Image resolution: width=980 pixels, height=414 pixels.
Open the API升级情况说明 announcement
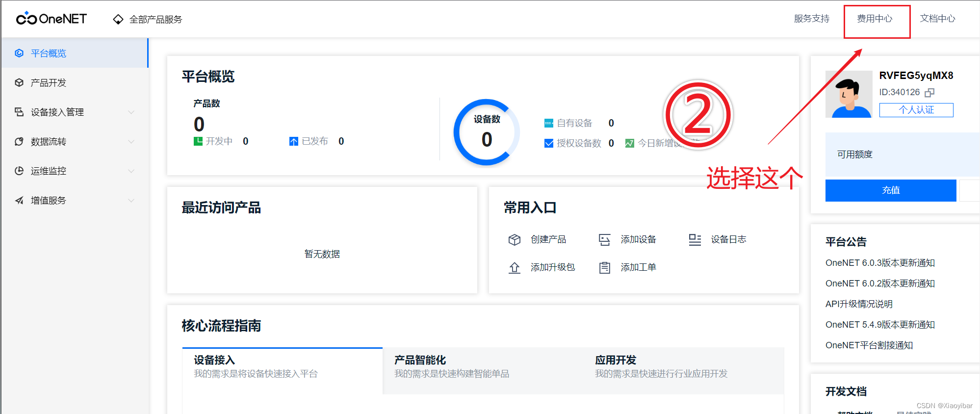[859, 304]
